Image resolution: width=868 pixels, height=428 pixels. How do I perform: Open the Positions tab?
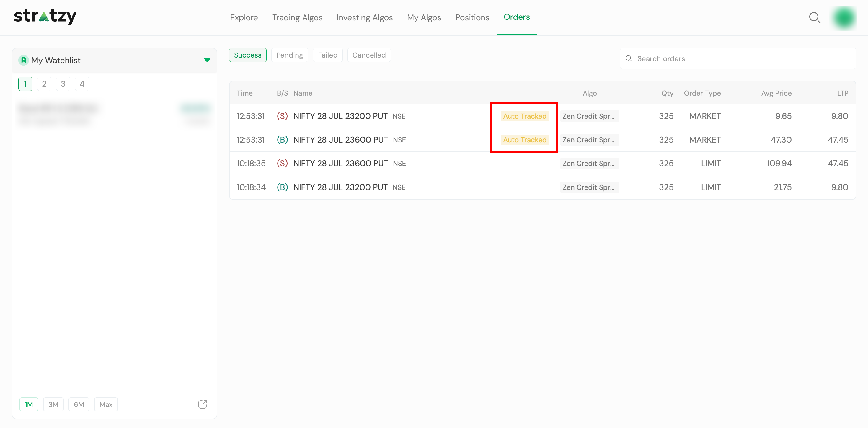point(472,17)
